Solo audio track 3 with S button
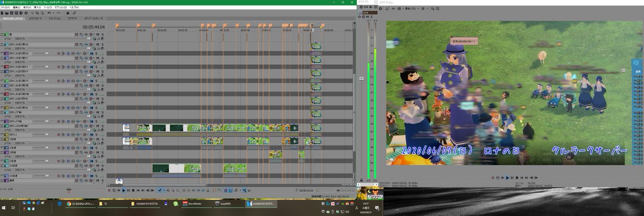Viewport: 644px width, 216px height. pyautogui.click(x=96, y=53)
